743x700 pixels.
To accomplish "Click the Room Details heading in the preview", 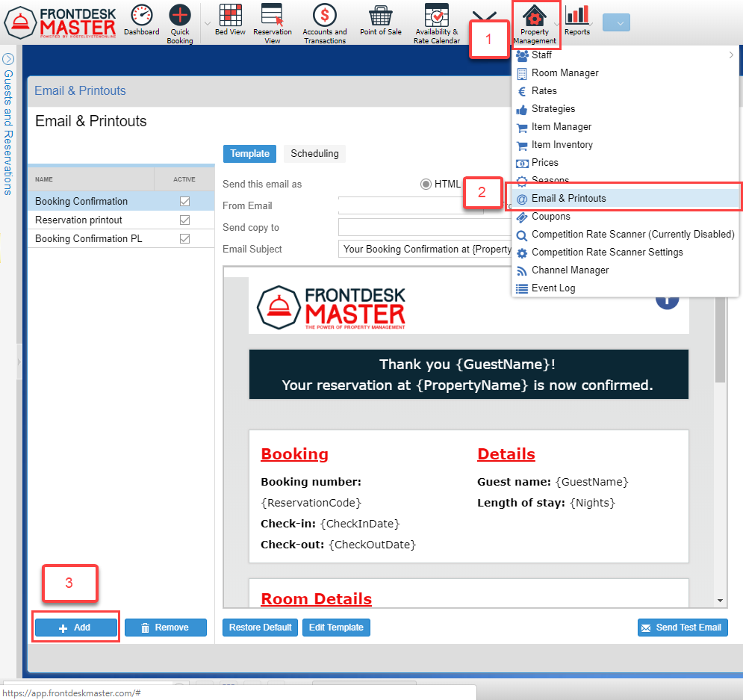I will click(316, 598).
